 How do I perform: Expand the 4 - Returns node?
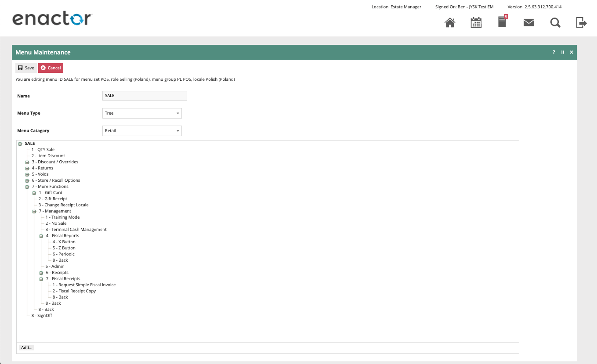pos(27,169)
